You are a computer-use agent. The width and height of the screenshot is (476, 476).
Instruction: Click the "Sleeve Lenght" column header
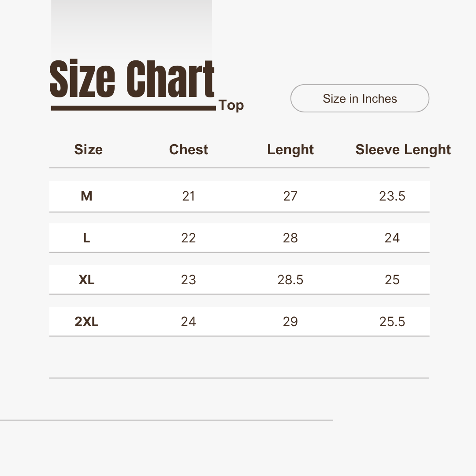[403, 149]
